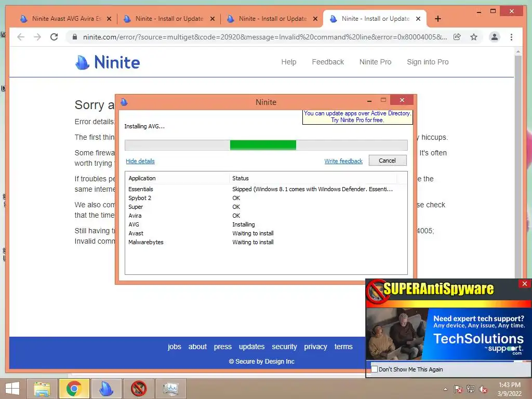Open jobs link in footer
Image resolution: width=532 pixels, height=399 pixels.
175,347
